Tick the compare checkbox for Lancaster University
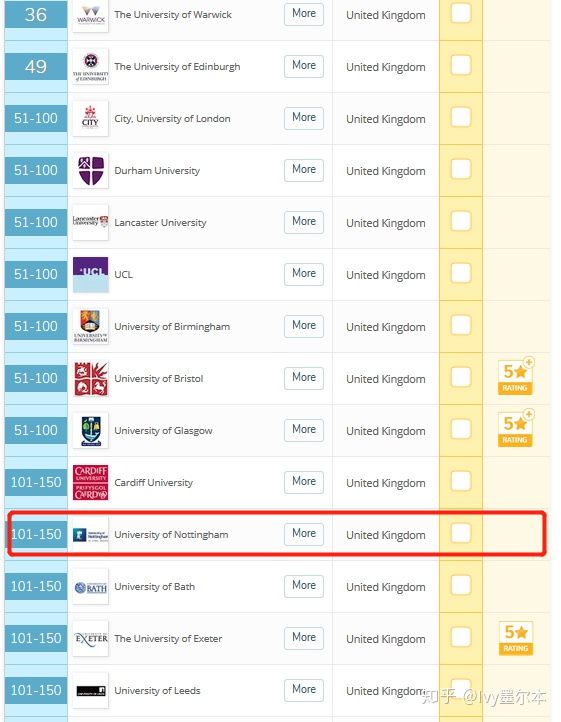The height and width of the screenshot is (722, 561). click(461, 221)
